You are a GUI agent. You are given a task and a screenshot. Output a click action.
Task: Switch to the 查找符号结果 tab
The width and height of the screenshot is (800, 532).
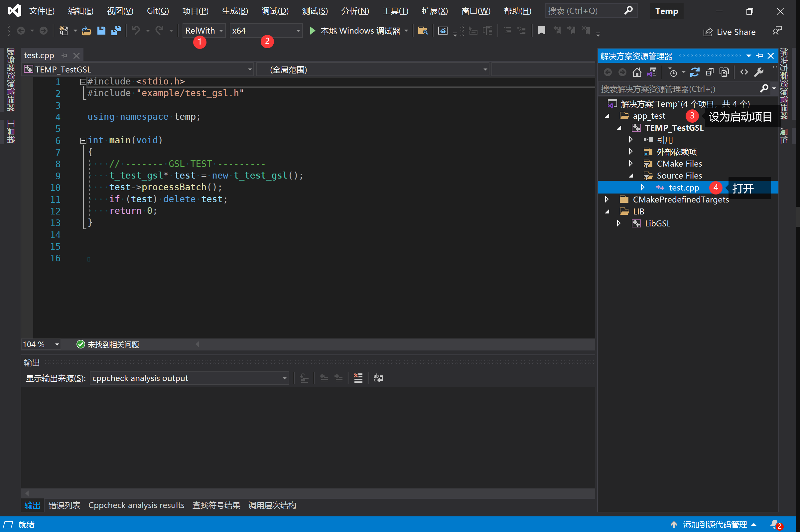[x=216, y=505]
